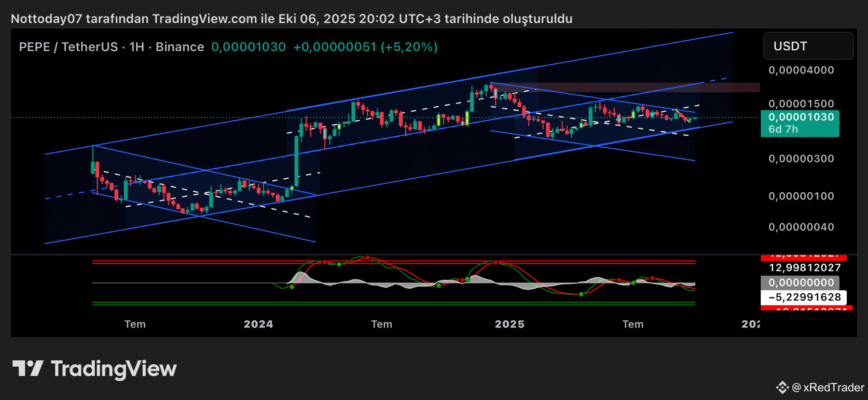
Task: Select the header price 0,00001030 next to Binance
Action: pyautogui.click(x=248, y=47)
